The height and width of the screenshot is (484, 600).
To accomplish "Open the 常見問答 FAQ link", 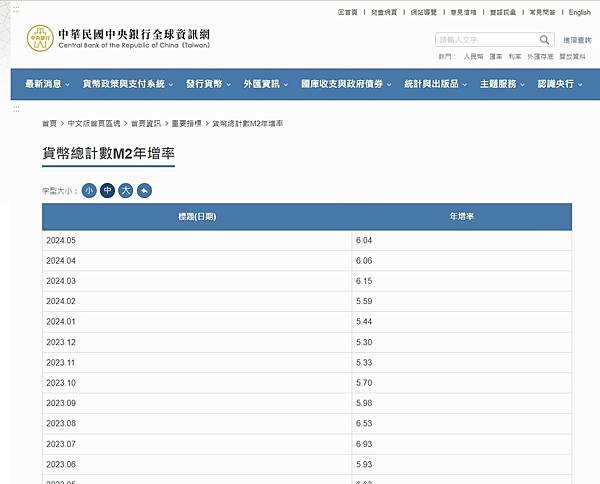I will pyautogui.click(x=543, y=12).
